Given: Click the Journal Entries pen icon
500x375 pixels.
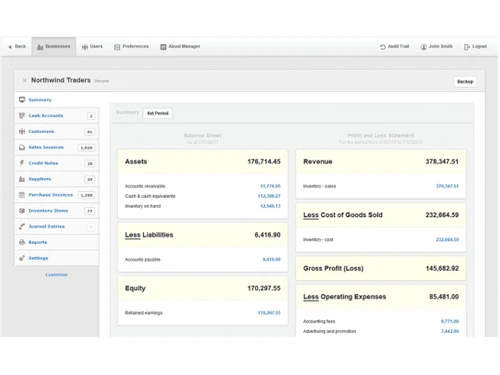Looking at the screenshot, I should coord(22,226).
